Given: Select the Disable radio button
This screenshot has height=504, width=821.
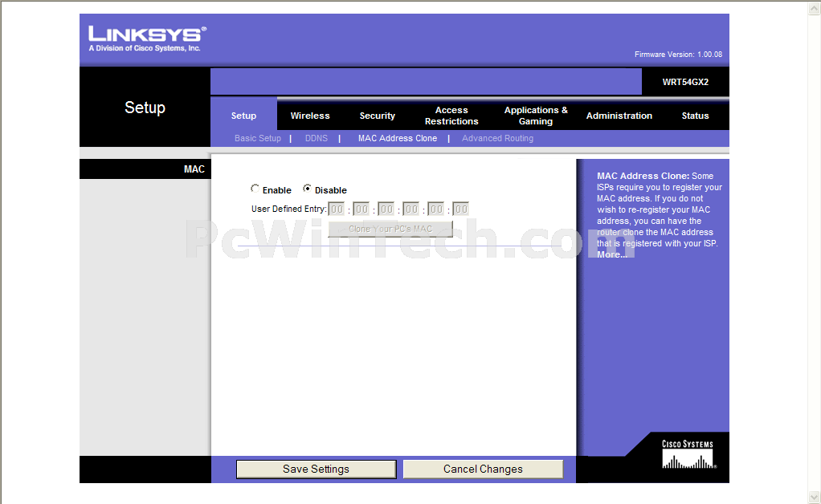Looking at the screenshot, I should tap(308, 189).
